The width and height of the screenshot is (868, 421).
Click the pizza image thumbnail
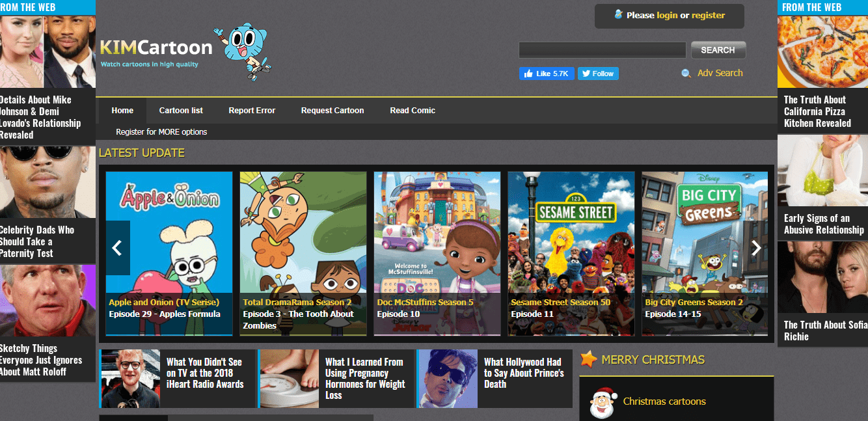click(x=822, y=51)
